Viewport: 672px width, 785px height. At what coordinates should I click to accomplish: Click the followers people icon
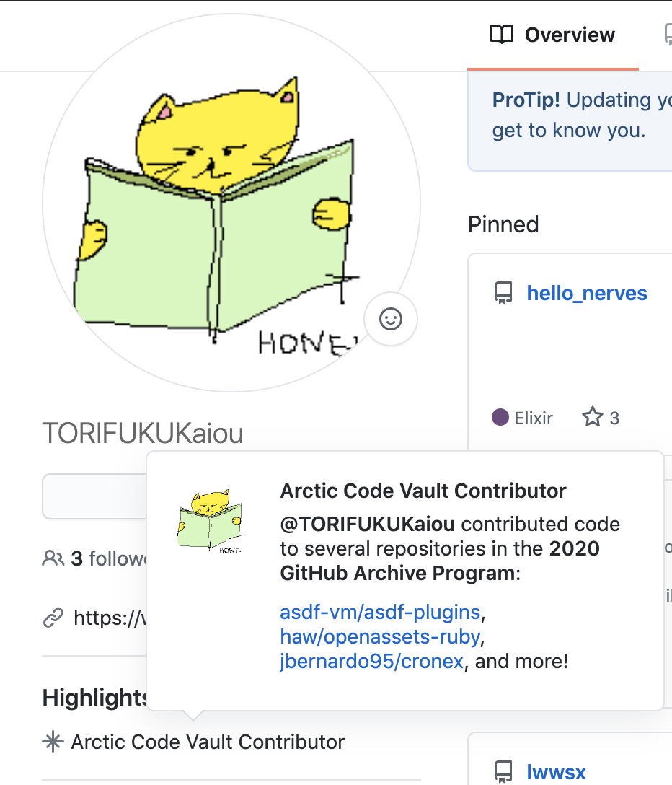click(53, 558)
